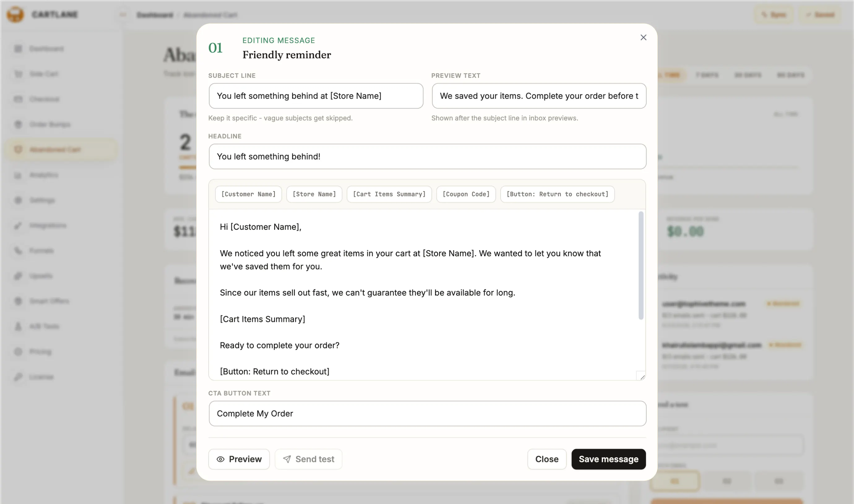Screen dimensions: 854x504
Task: Click the Cartlane logo in the background header
Action: click(x=15, y=15)
